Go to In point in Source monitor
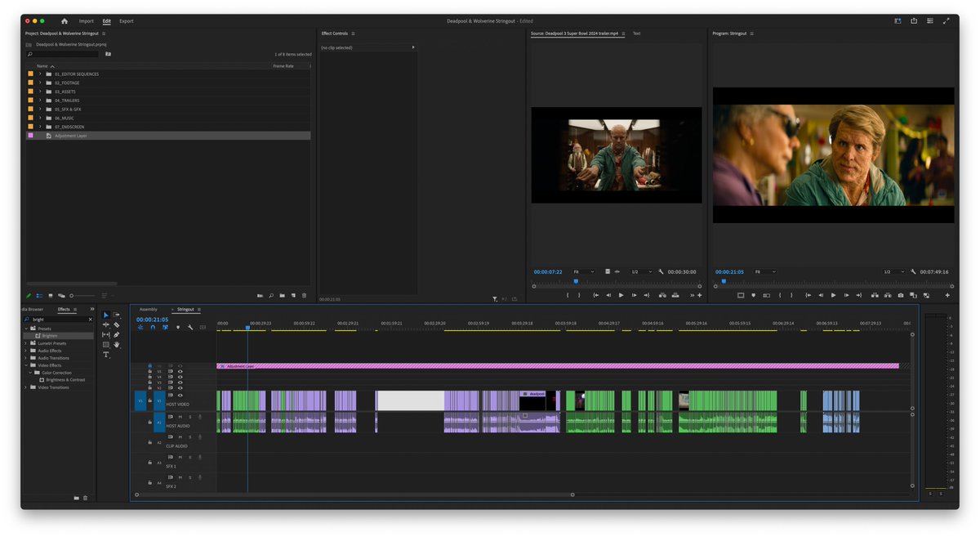Image resolution: width=980 pixels, height=537 pixels. 595,295
